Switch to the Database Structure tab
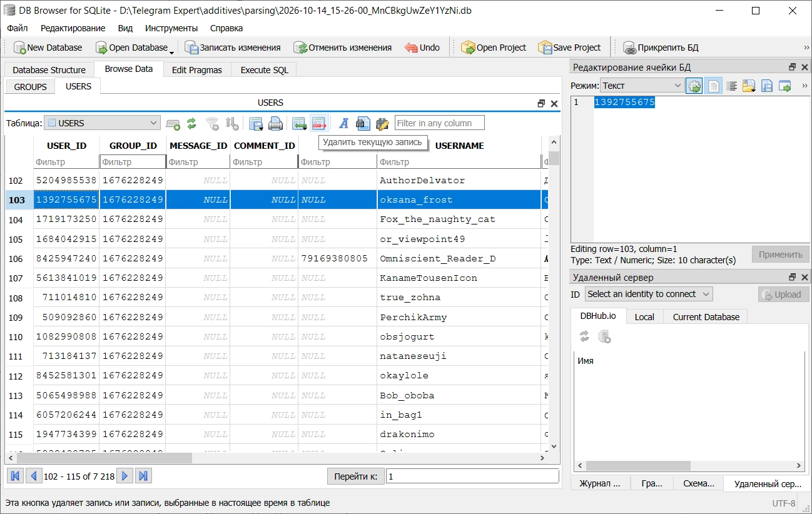 pos(49,70)
